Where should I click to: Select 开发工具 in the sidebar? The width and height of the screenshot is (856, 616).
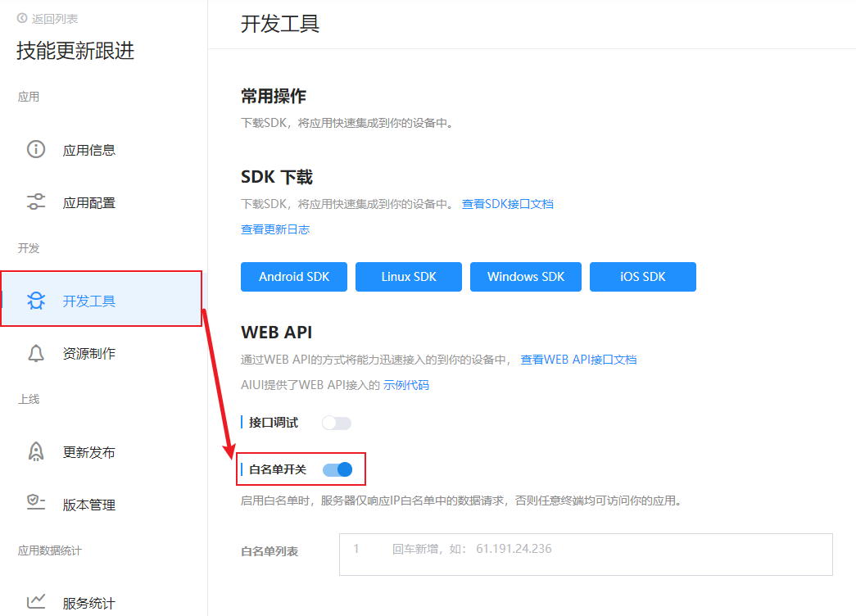(x=102, y=299)
